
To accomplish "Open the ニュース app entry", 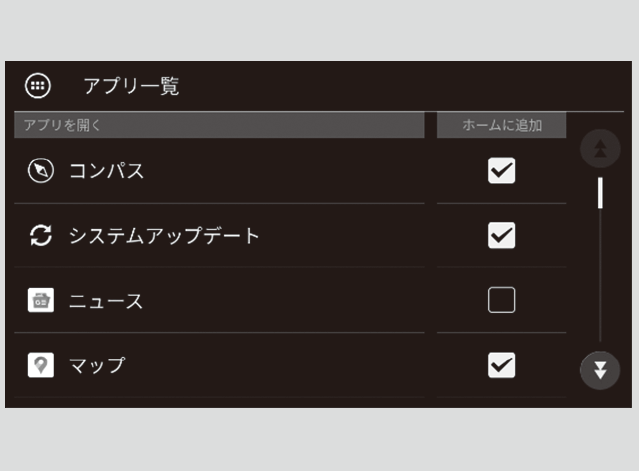I will [x=219, y=300].
